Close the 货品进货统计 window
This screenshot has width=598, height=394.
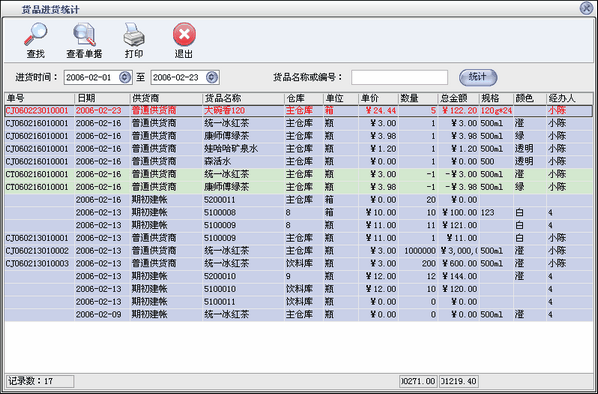point(586,8)
